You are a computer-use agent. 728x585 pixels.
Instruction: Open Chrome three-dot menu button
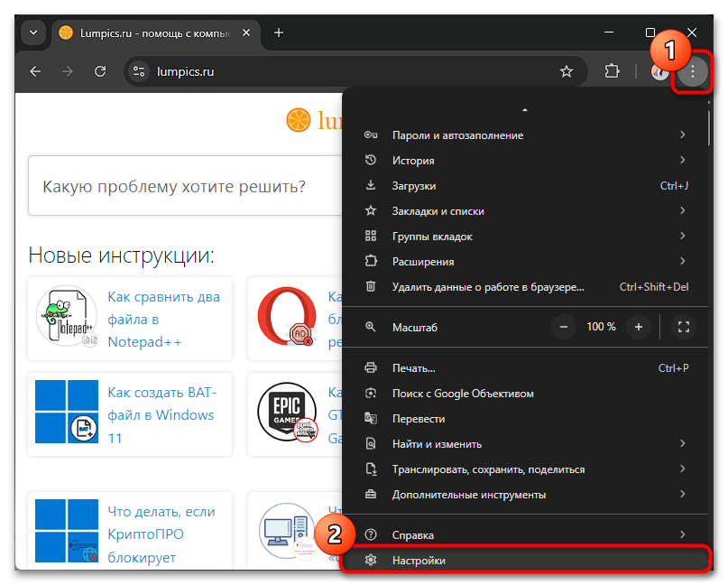click(x=692, y=71)
